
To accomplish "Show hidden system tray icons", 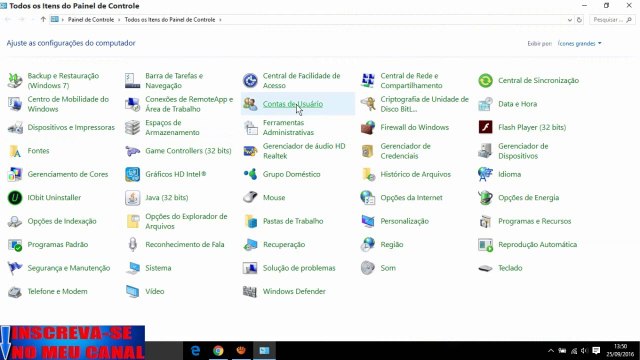I will (551, 351).
